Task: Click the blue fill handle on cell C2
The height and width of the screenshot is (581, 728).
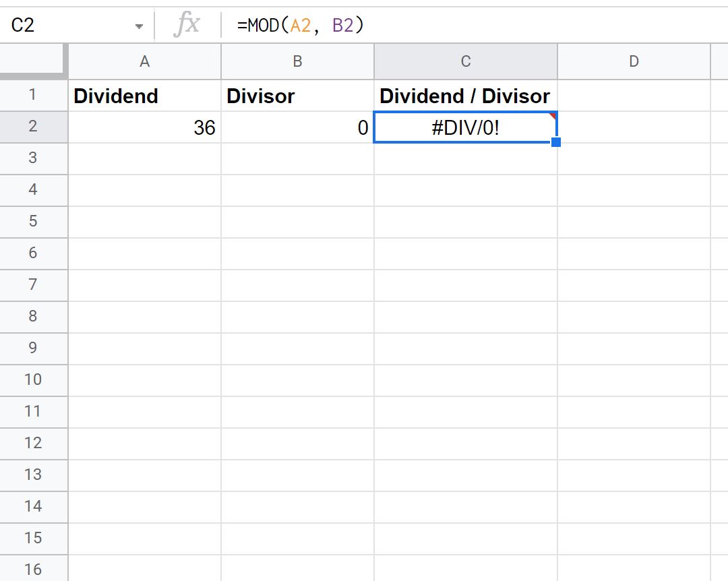Action: point(555,142)
